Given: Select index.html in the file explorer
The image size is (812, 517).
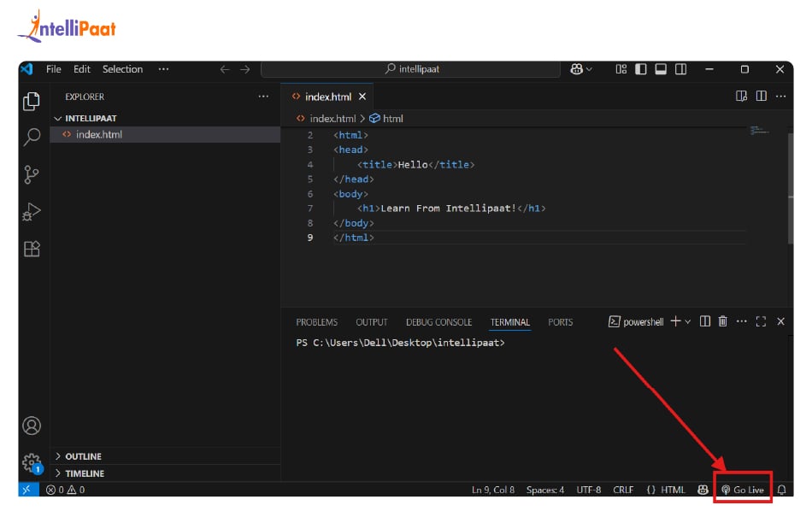Looking at the screenshot, I should coord(165,134).
